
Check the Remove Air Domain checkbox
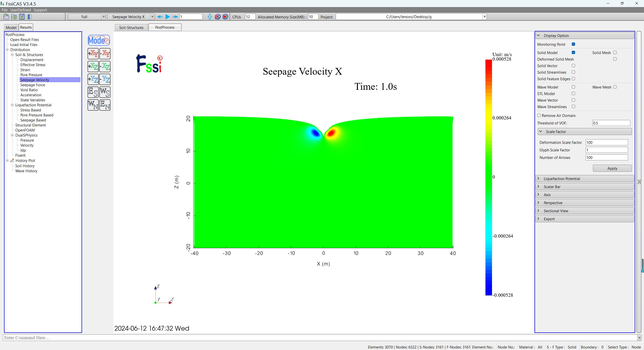pyautogui.click(x=539, y=115)
